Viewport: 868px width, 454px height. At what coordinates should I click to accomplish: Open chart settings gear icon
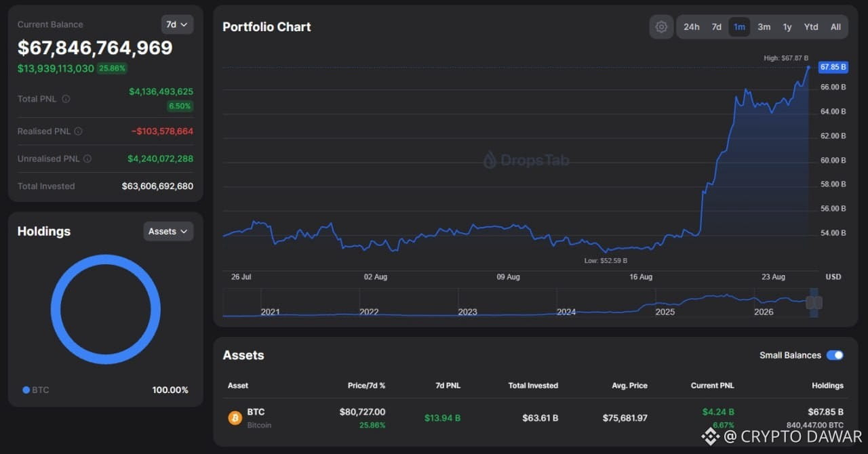(661, 27)
